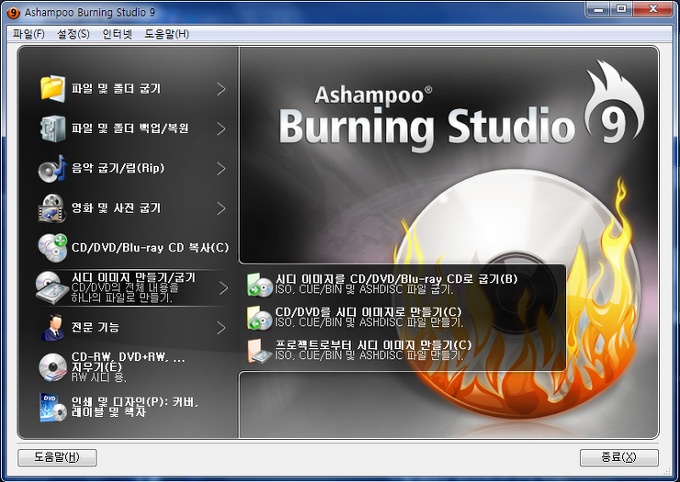Close the Ashampoo Burning Studio window
The width and height of the screenshot is (680, 482).
click(653, 9)
